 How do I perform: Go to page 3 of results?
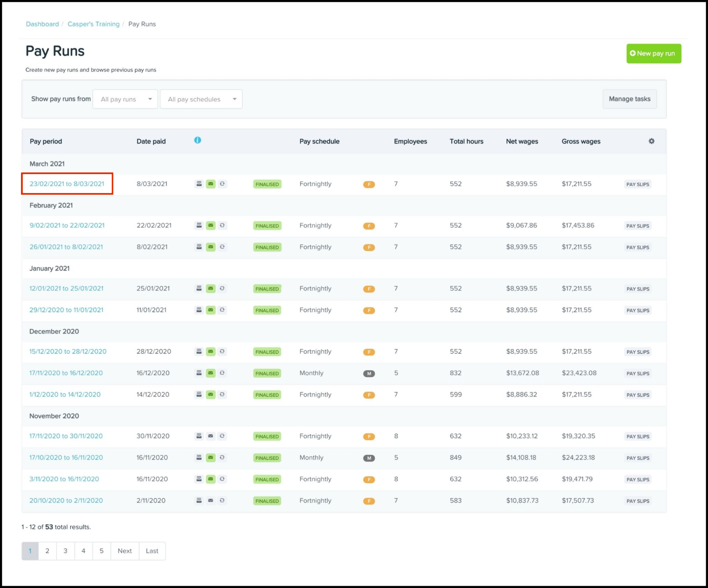(x=65, y=551)
